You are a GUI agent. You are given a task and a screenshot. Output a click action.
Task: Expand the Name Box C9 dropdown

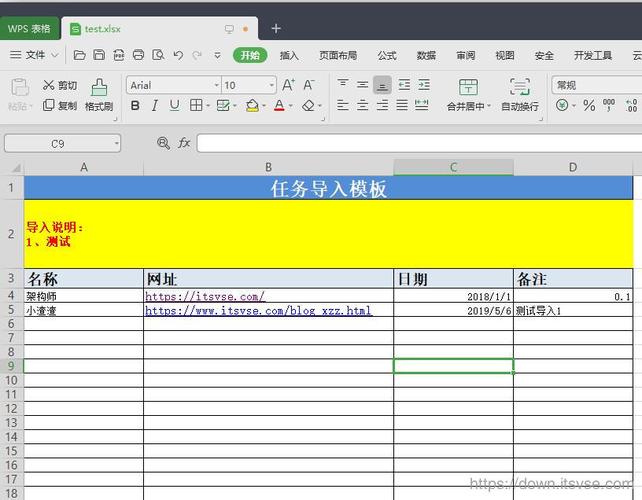pos(117,143)
